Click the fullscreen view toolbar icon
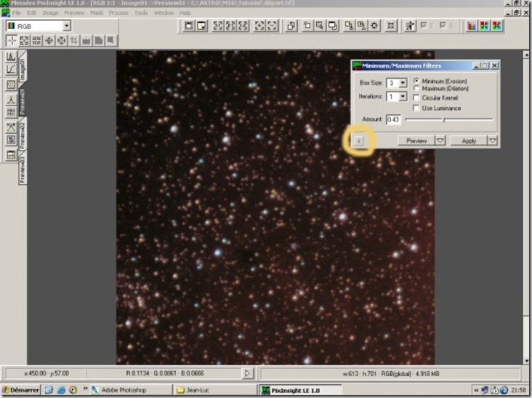The height and width of the screenshot is (398, 532). click(x=189, y=25)
